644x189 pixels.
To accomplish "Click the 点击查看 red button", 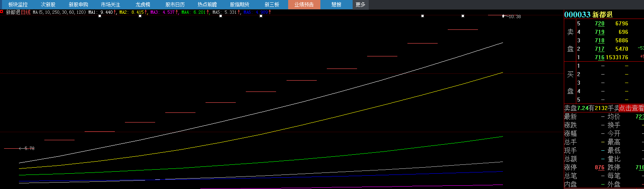I will [631, 108].
